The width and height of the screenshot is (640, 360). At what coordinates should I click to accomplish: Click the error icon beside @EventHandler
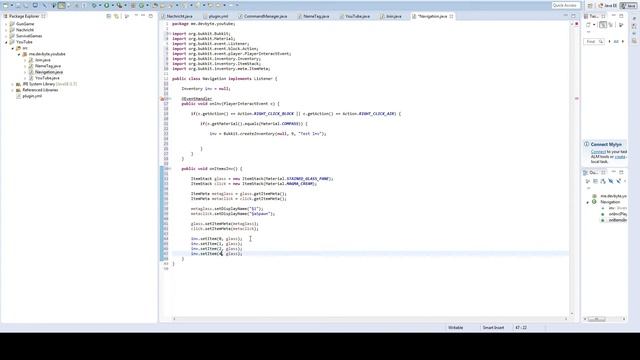[x=162, y=99]
